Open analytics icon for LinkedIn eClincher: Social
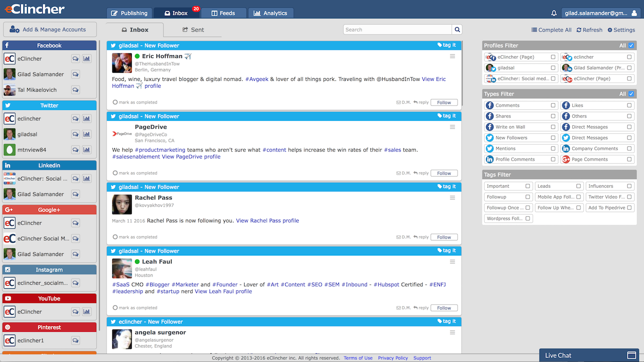Viewport: 644px width, 362px height. click(87, 179)
